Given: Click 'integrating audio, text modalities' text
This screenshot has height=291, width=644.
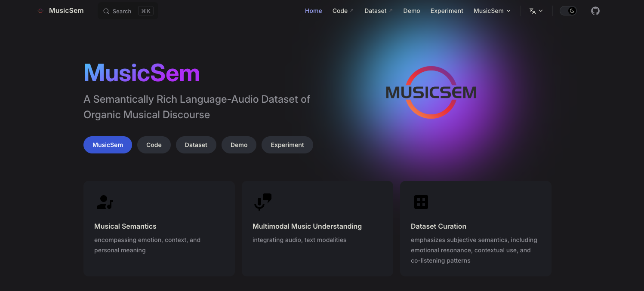Looking at the screenshot, I should 299,240.
